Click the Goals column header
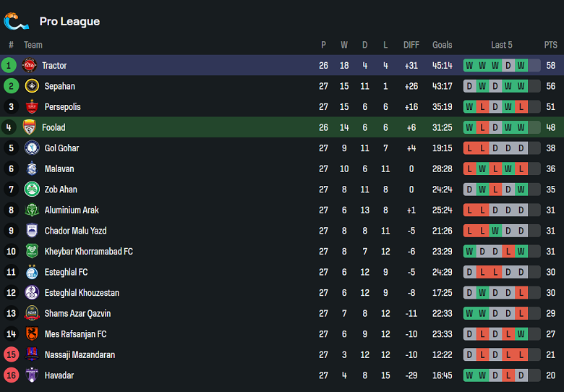 pos(443,45)
